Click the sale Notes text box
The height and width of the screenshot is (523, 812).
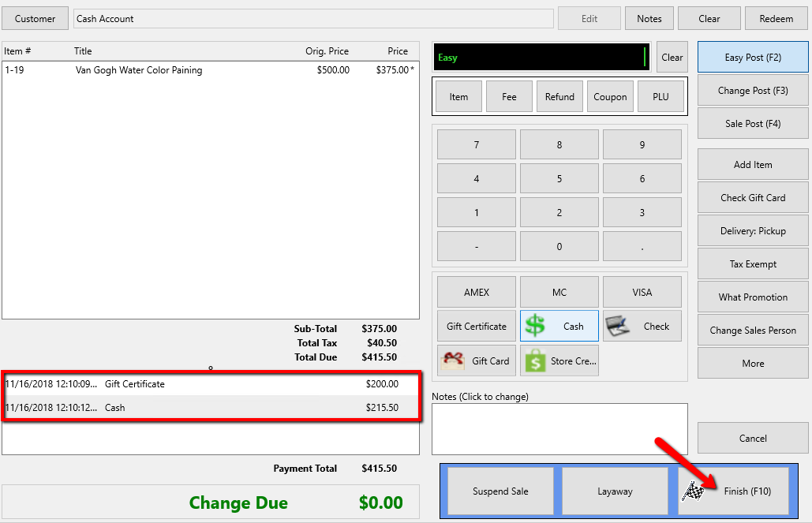(x=559, y=429)
